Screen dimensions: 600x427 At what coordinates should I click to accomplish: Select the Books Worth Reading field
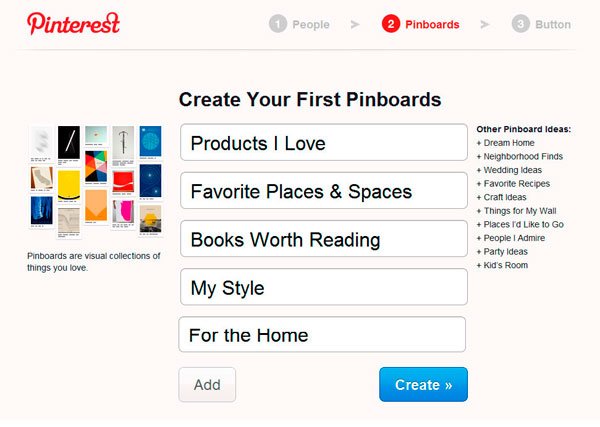tap(323, 240)
